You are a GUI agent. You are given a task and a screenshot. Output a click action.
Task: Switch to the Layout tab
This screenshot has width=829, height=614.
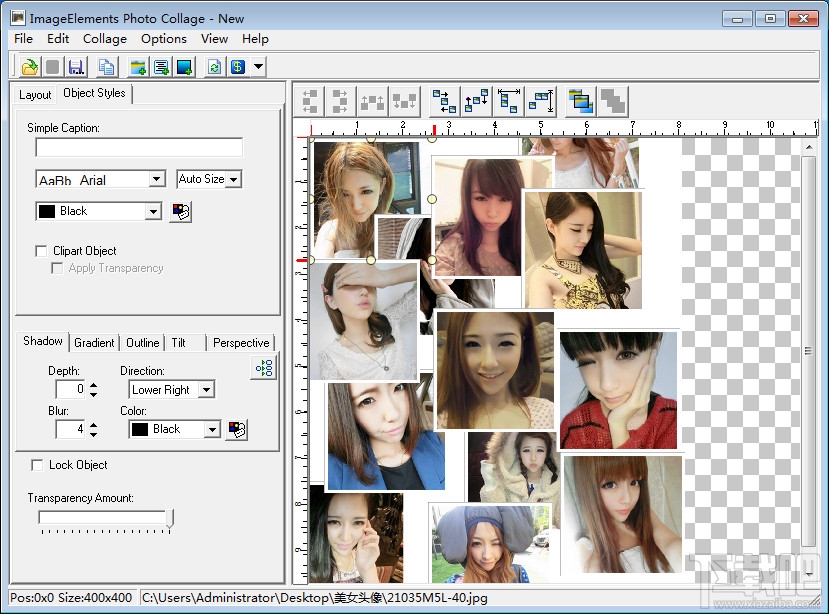pyautogui.click(x=35, y=95)
